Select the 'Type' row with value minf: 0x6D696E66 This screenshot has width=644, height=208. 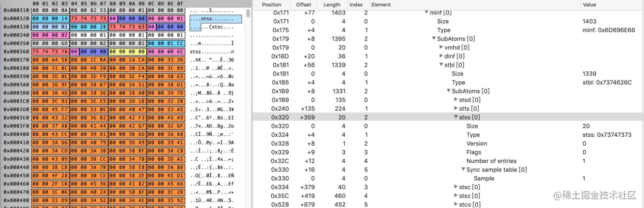tap(448, 30)
